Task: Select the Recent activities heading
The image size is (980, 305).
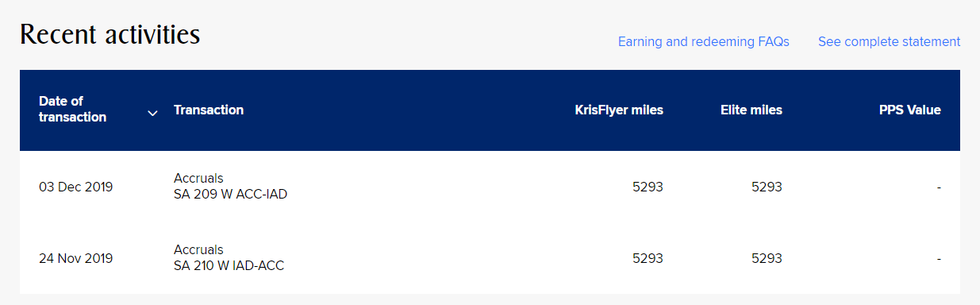Action: point(110,34)
